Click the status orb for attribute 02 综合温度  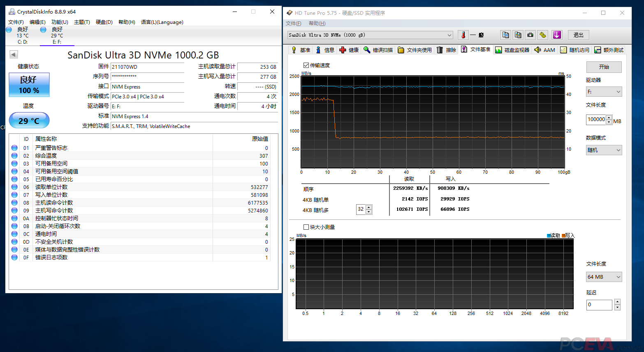(14, 156)
